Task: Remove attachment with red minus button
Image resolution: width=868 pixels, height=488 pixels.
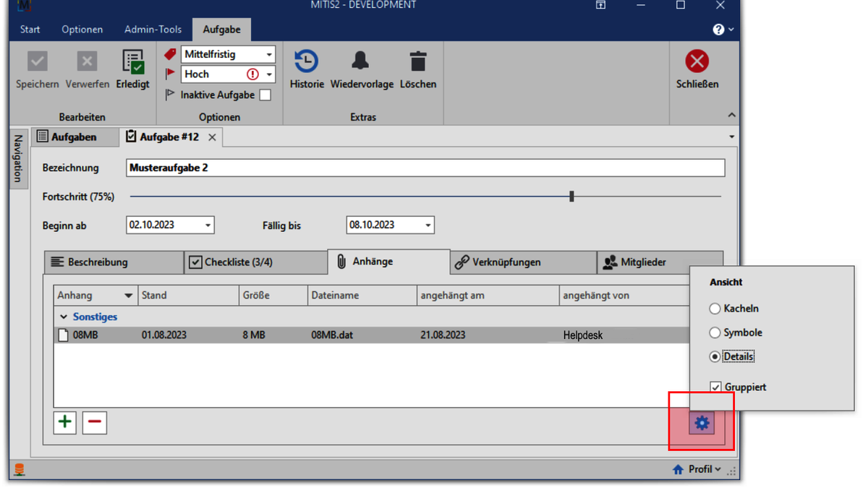Action: (94, 422)
